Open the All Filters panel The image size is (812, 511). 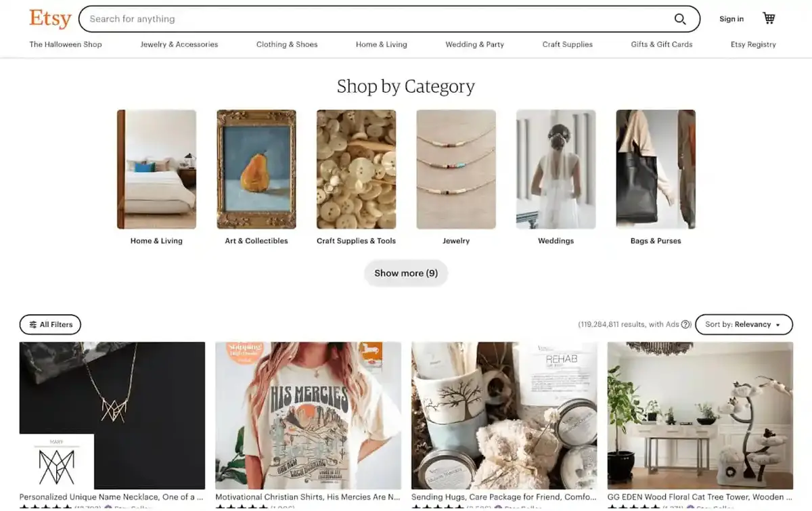coord(50,324)
